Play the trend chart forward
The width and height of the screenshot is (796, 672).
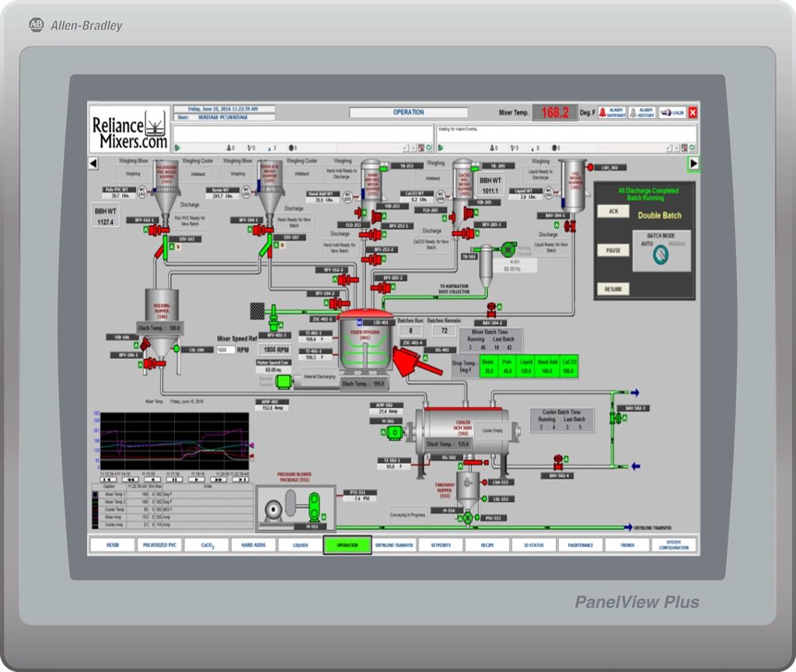tap(197, 480)
